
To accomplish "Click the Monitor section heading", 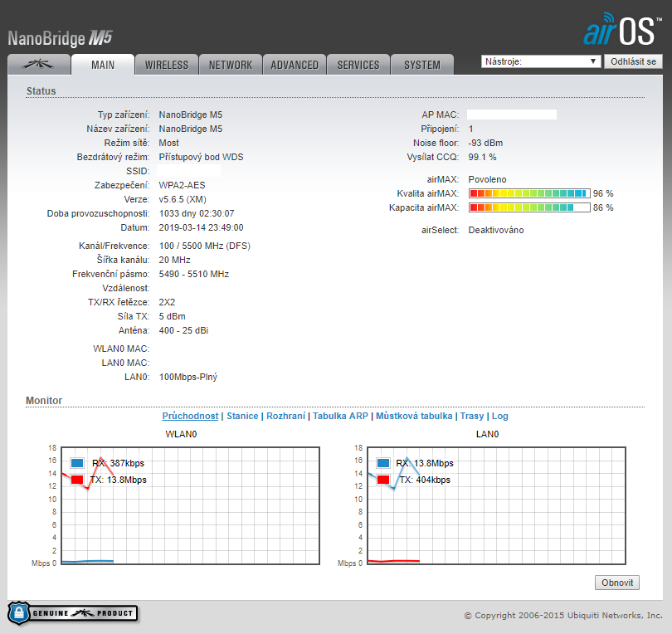I will (44, 400).
